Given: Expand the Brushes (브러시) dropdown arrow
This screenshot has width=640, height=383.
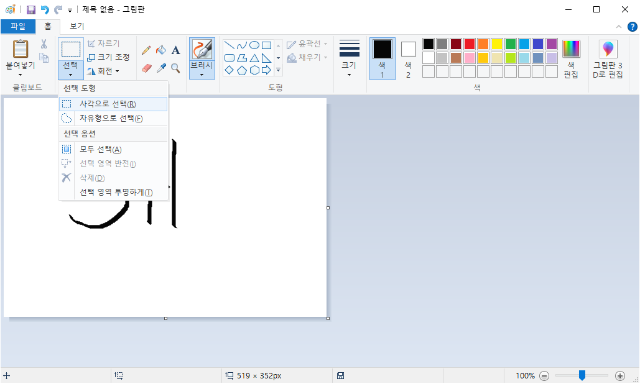Looking at the screenshot, I should (x=202, y=75).
